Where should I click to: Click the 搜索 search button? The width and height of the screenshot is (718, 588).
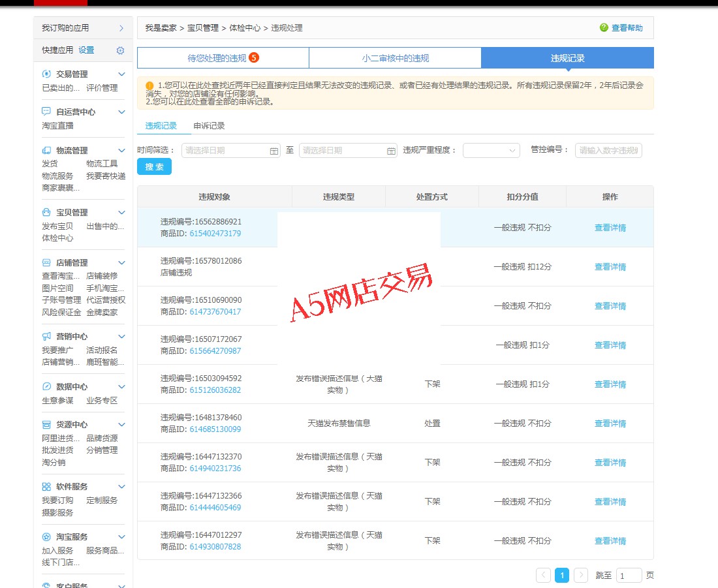tap(154, 166)
